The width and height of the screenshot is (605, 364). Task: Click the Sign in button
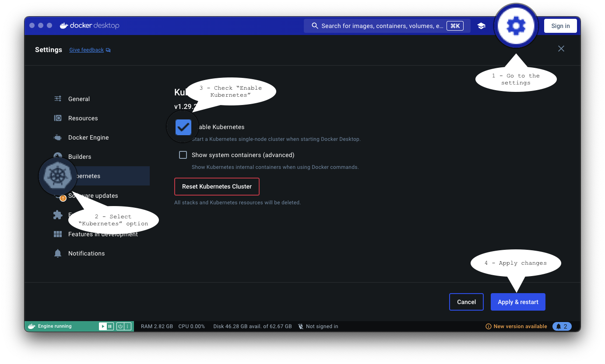point(560,26)
